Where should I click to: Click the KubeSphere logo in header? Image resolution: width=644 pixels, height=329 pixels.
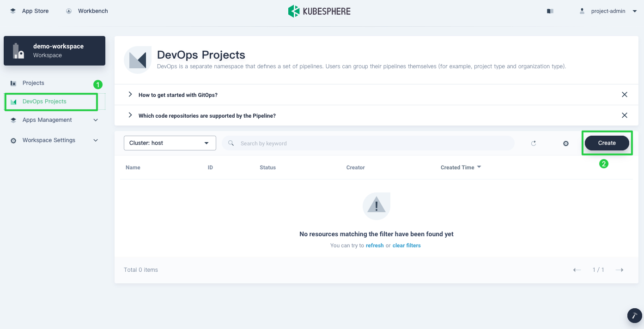click(x=319, y=11)
